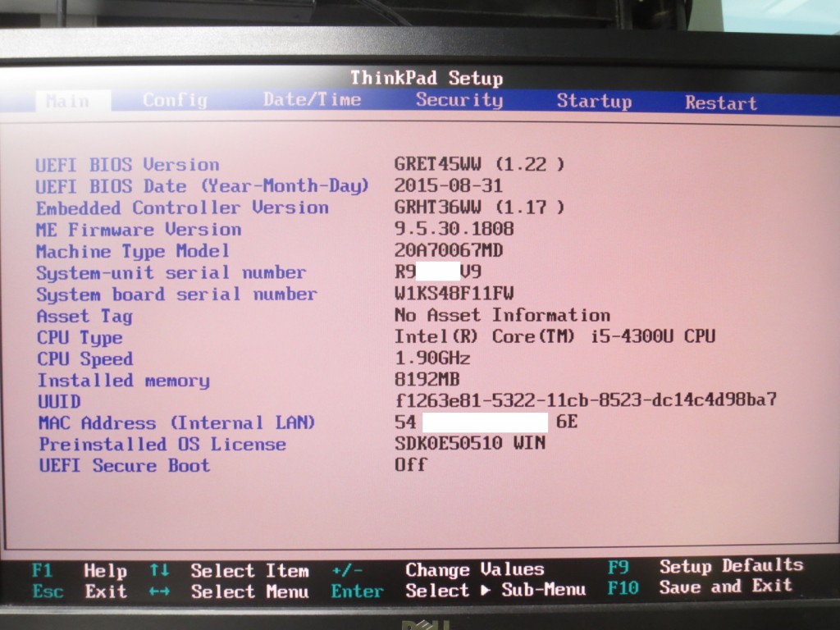Click Secure Boot value Off
This screenshot has height=630, width=840.
point(410,464)
